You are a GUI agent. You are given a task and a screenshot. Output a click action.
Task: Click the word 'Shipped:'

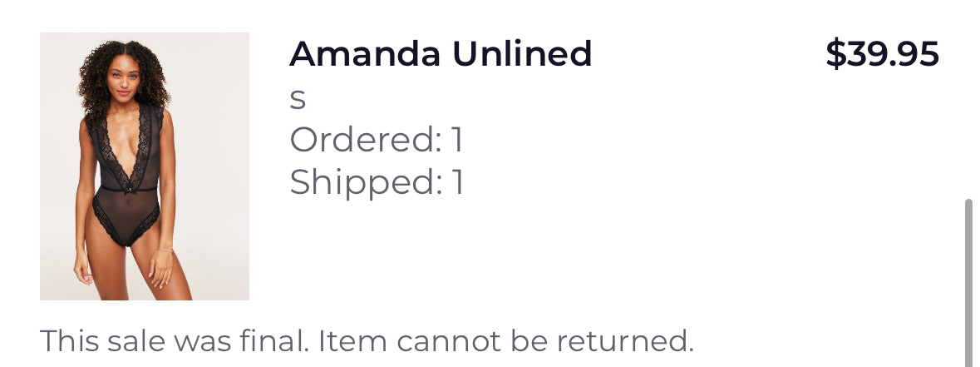(x=366, y=182)
